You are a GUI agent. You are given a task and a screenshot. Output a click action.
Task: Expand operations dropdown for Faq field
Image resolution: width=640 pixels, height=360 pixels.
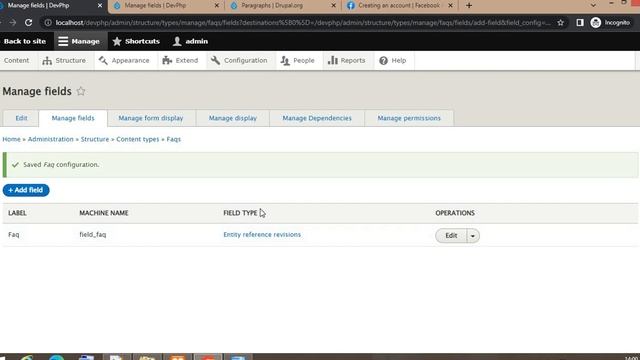pyautogui.click(x=473, y=236)
